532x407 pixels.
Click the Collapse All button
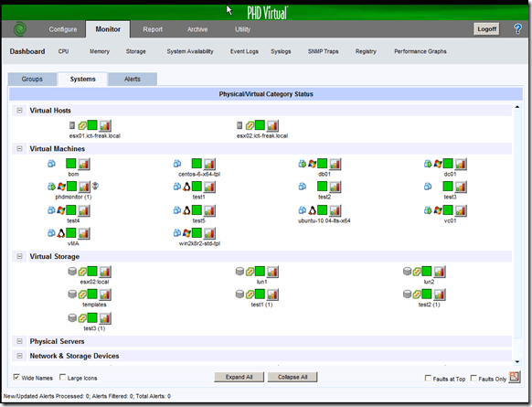coord(293,377)
